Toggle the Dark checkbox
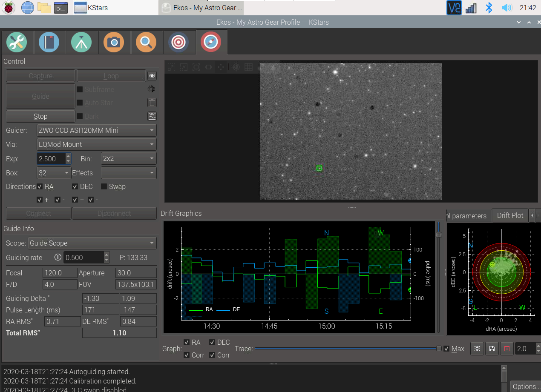The width and height of the screenshot is (541, 392). tap(80, 116)
